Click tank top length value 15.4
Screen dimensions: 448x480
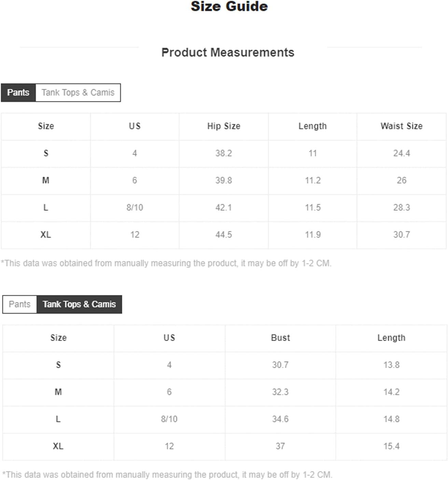(391, 446)
